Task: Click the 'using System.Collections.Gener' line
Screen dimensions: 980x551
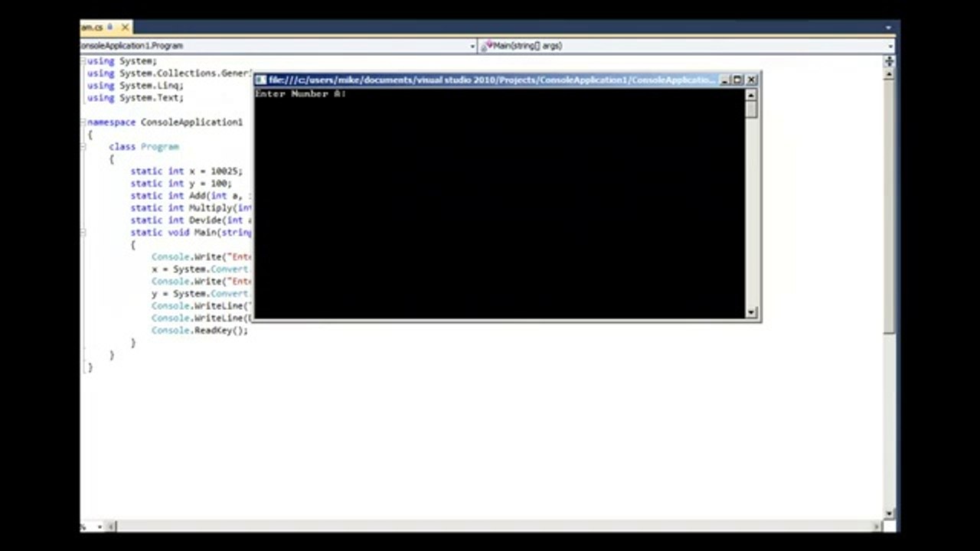Action: pyautogui.click(x=169, y=73)
